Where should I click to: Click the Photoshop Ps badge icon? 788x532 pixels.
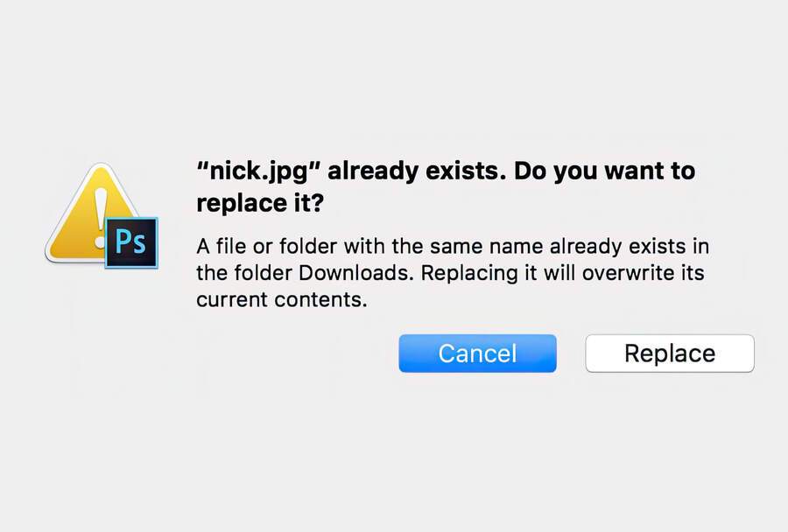coord(131,242)
